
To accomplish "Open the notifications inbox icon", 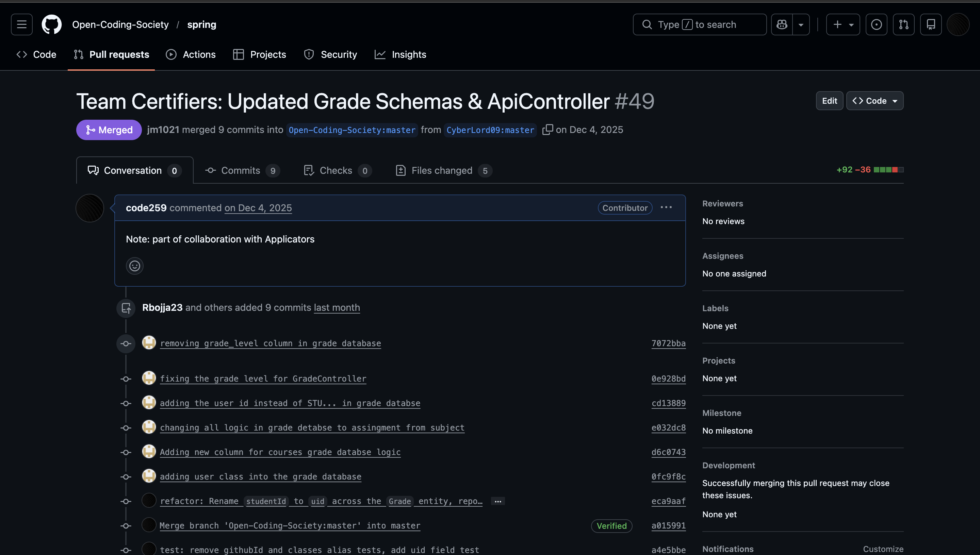I will 931,24.
